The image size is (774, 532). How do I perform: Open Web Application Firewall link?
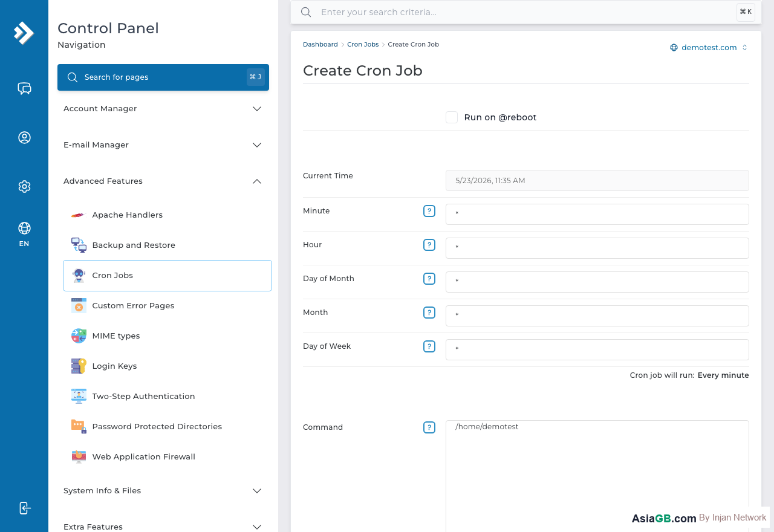167,457
